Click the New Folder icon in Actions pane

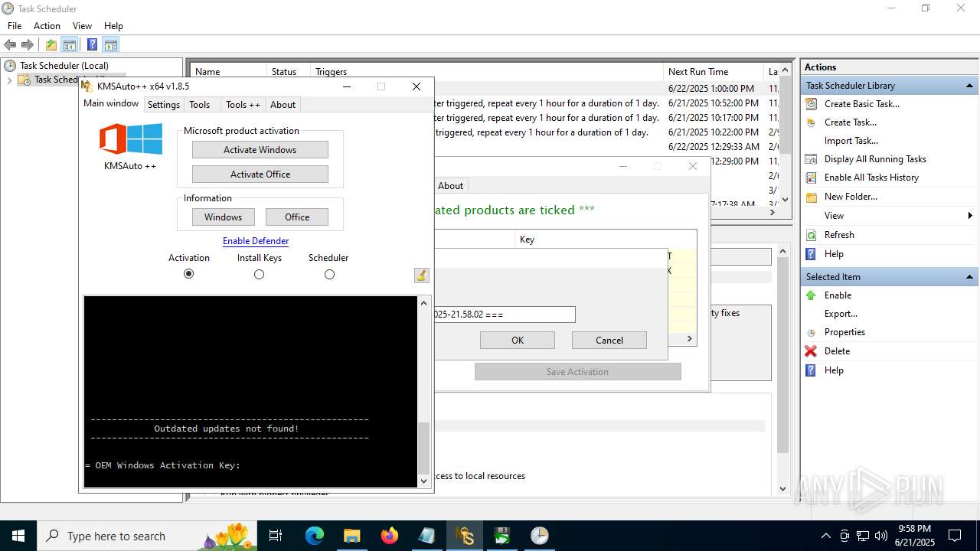point(811,197)
